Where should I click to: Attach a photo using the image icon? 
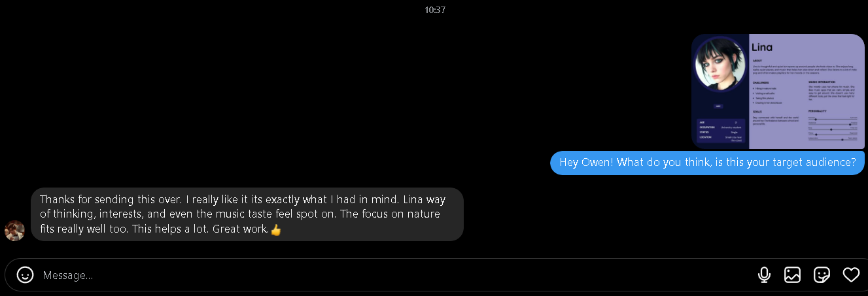792,275
